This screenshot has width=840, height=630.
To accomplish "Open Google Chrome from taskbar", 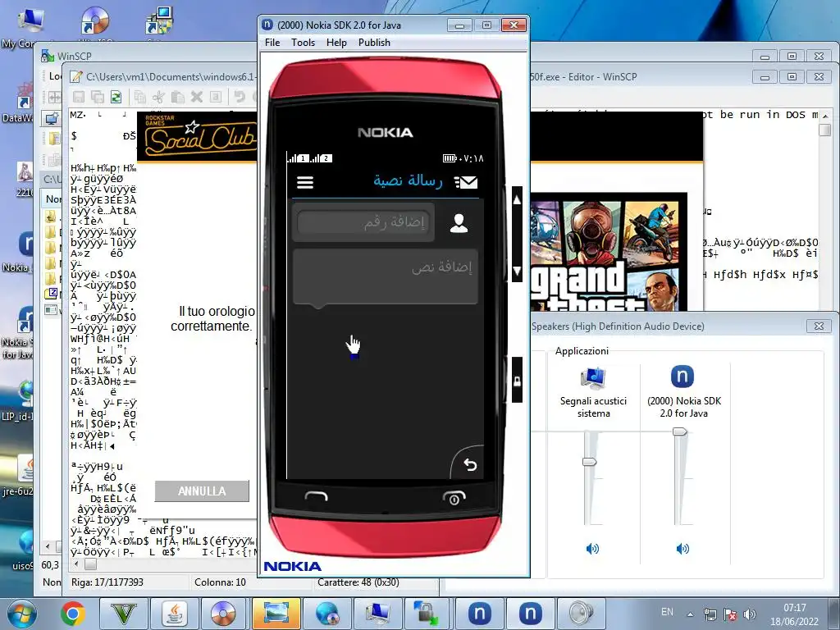I will tap(73, 614).
